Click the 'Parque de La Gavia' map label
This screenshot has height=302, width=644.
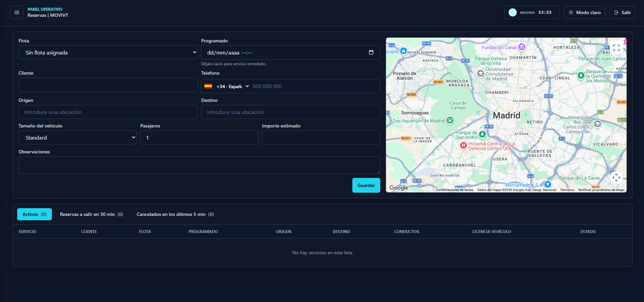(579, 178)
